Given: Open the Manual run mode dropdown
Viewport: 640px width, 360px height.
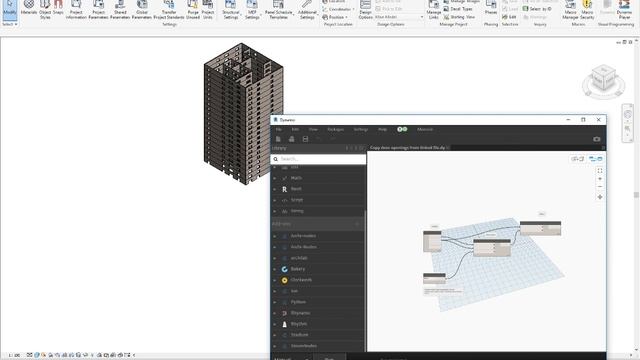Looking at the screenshot, I should click(x=291, y=358).
